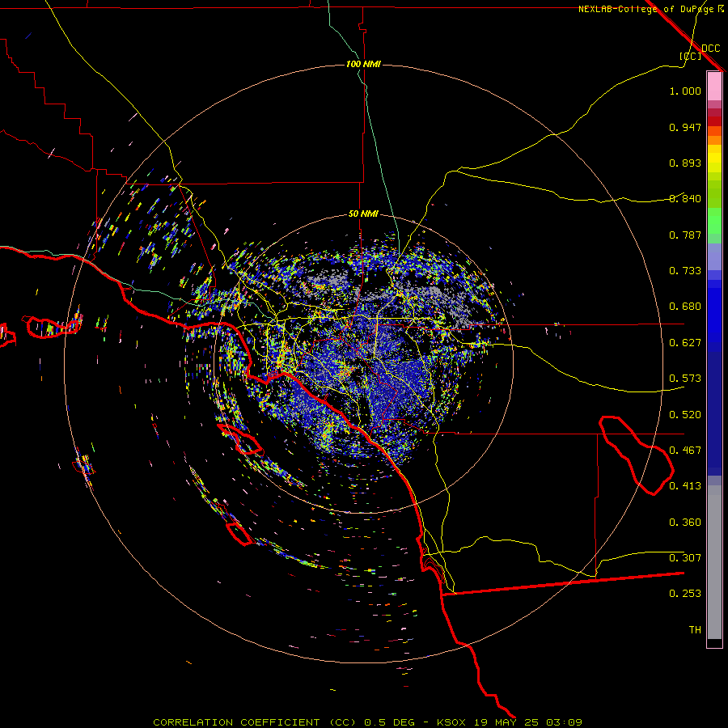Click the 0.680 scale value
Image resolution: width=728 pixels, height=728 pixels.
coord(685,307)
